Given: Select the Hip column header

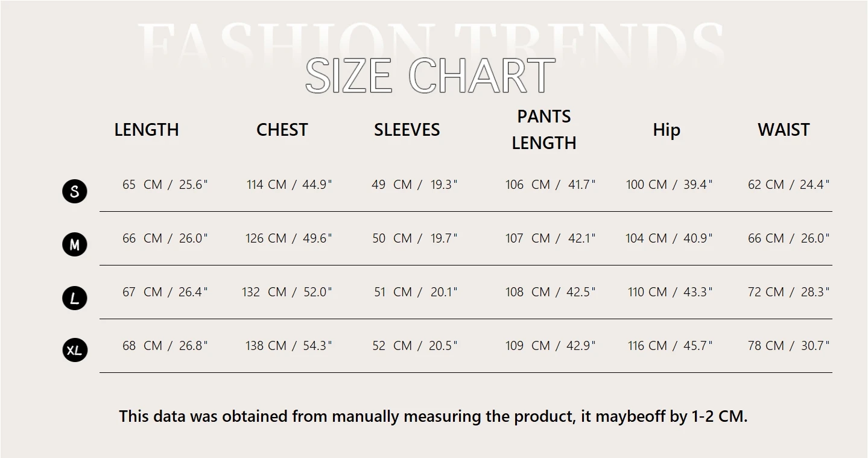Looking at the screenshot, I should click(x=666, y=130).
